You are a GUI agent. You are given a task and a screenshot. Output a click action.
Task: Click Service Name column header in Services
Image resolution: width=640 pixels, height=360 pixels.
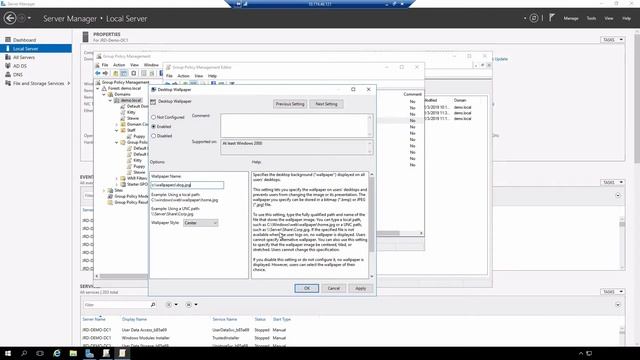click(x=224, y=319)
